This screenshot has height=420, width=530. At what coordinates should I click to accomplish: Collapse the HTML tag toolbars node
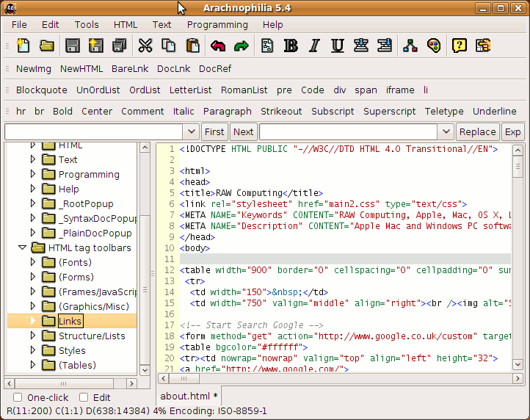pyautogui.click(x=22, y=247)
